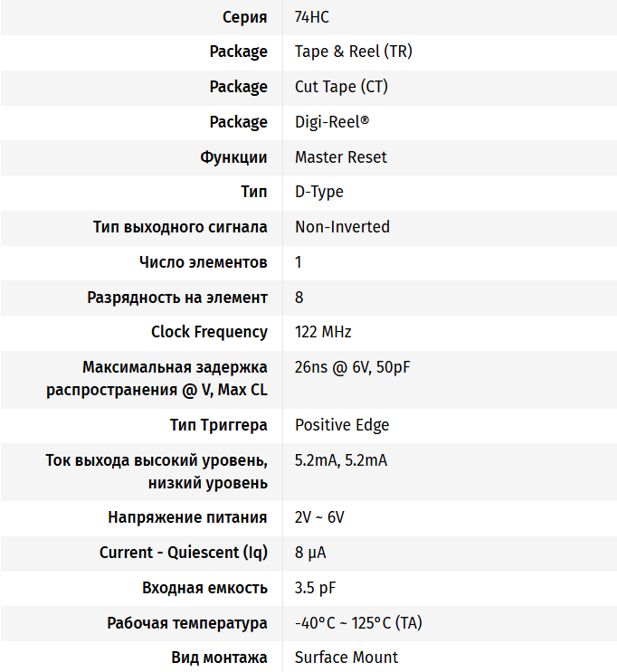
Task: Select the "Digi-Reel®" package value
Action: click(x=331, y=122)
